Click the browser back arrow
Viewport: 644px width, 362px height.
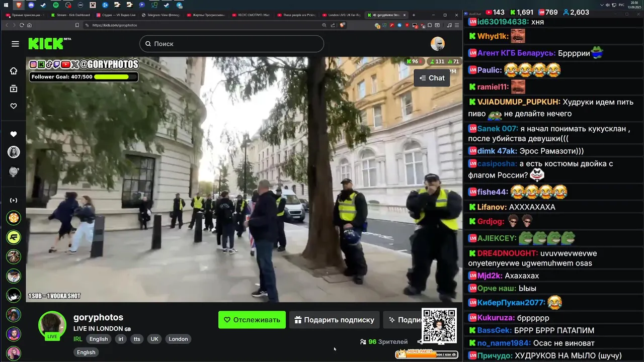pos(7,25)
